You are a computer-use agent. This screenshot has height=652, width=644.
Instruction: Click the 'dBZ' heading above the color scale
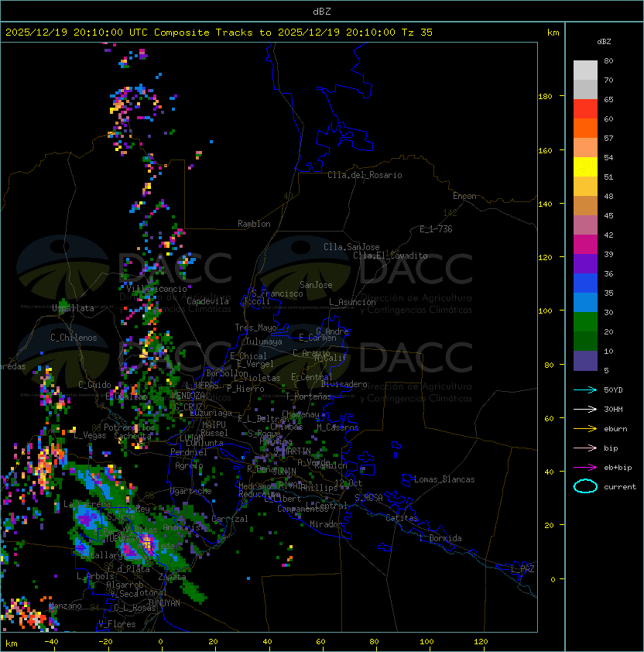point(604,42)
